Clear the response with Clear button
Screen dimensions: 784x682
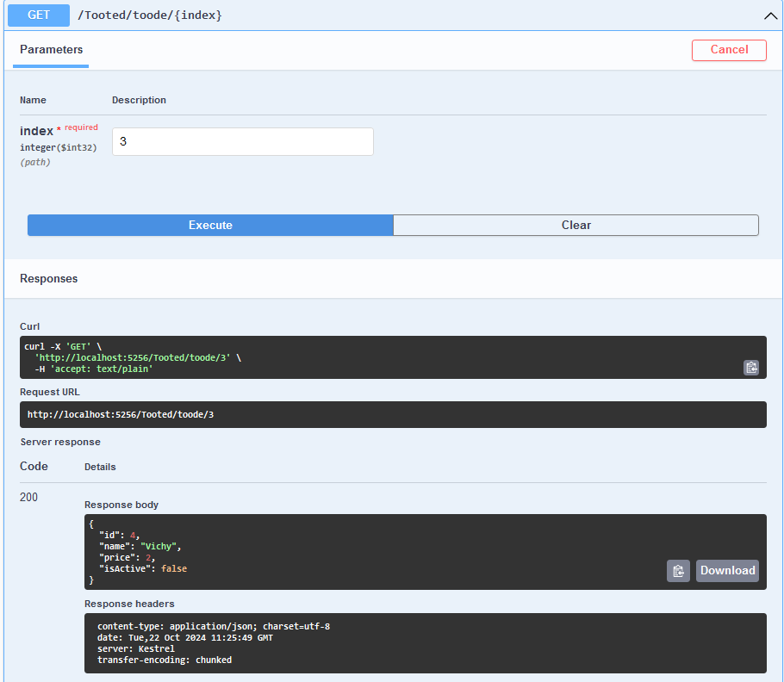coord(576,226)
